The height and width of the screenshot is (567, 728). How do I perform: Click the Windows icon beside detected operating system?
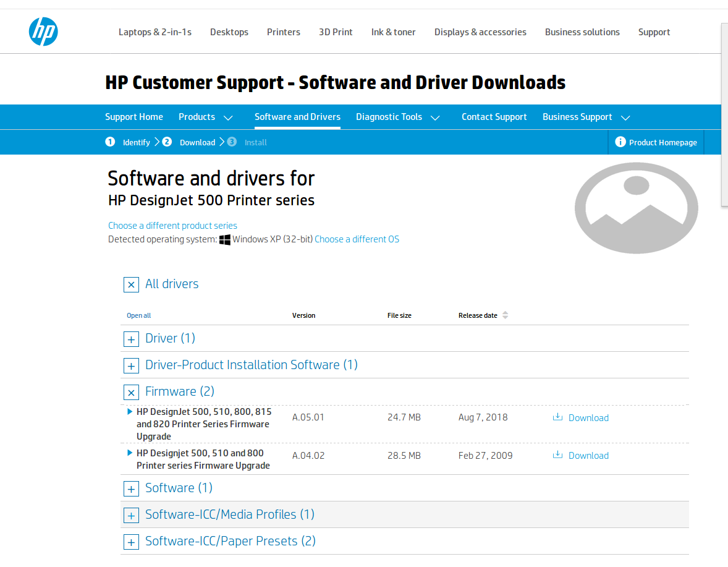pyautogui.click(x=225, y=239)
